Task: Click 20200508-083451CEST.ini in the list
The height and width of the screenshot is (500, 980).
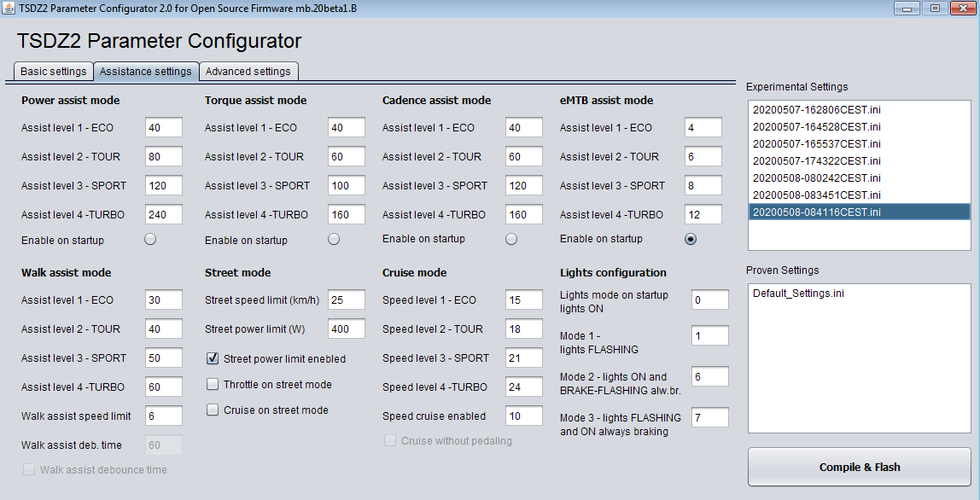Action: point(860,195)
